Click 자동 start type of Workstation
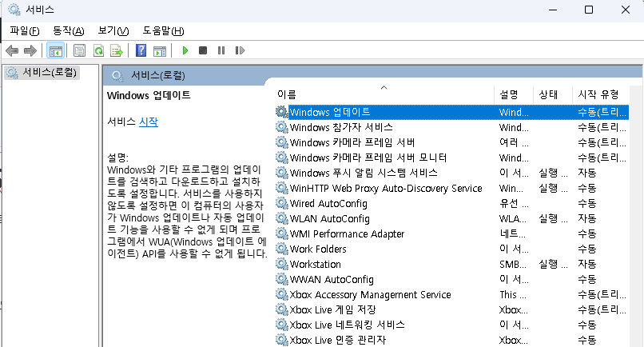644x347 pixels. coord(587,265)
